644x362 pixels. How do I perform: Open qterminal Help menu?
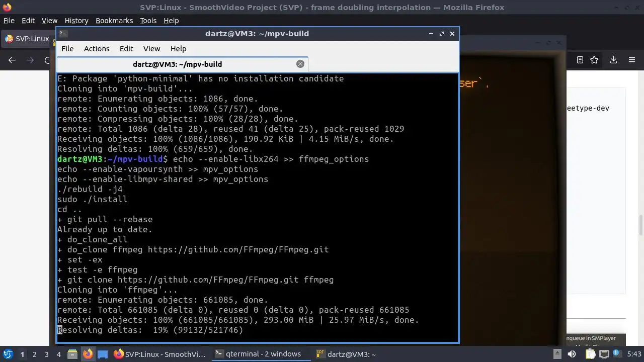point(178,49)
